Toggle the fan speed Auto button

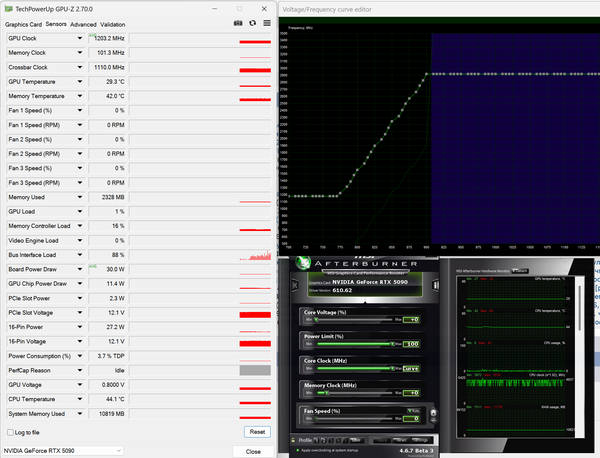click(x=414, y=411)
